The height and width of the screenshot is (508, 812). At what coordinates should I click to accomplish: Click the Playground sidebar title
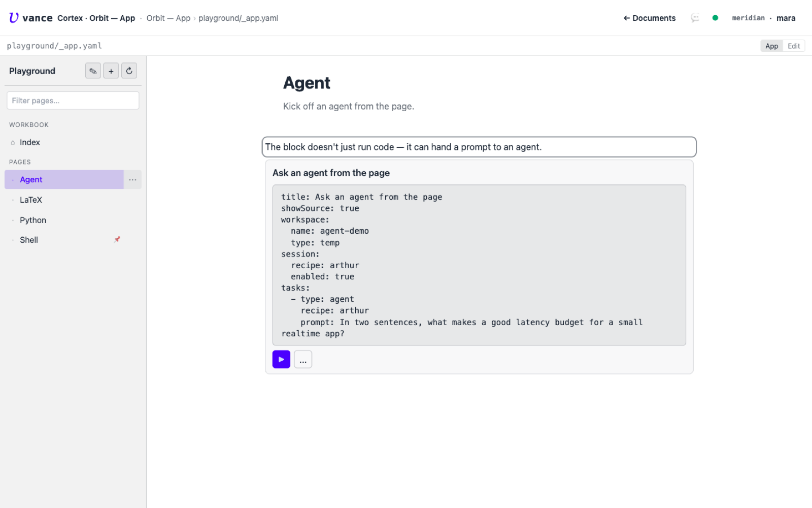point(32,71)
